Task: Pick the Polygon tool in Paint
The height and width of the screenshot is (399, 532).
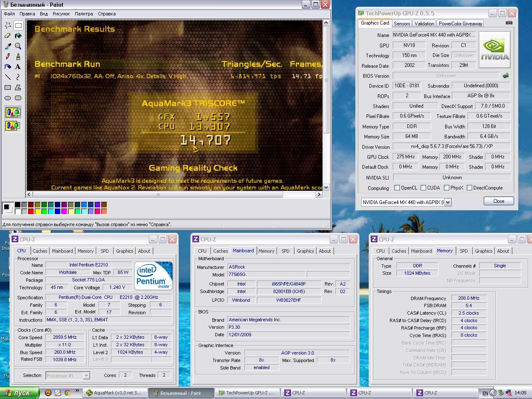Action: [18, 87]
